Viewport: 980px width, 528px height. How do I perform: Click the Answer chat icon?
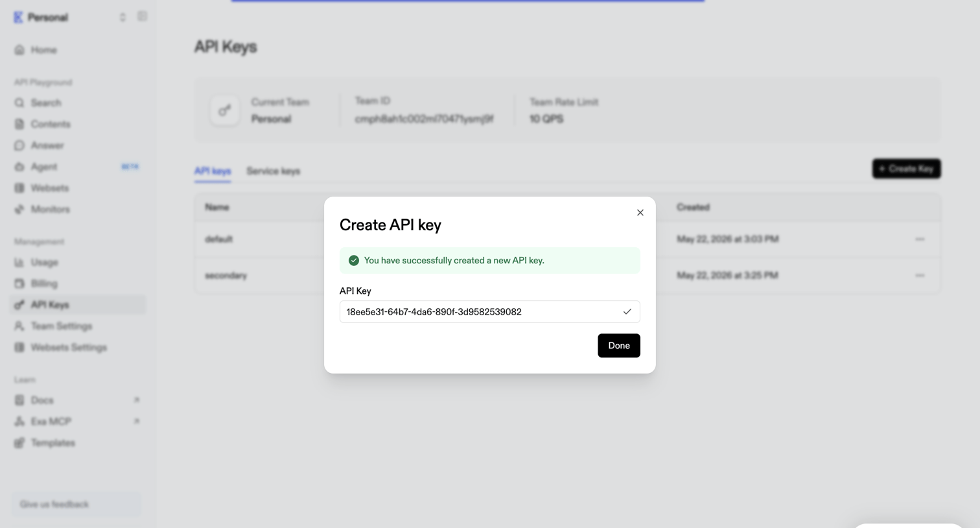click(x=19, y=145)
